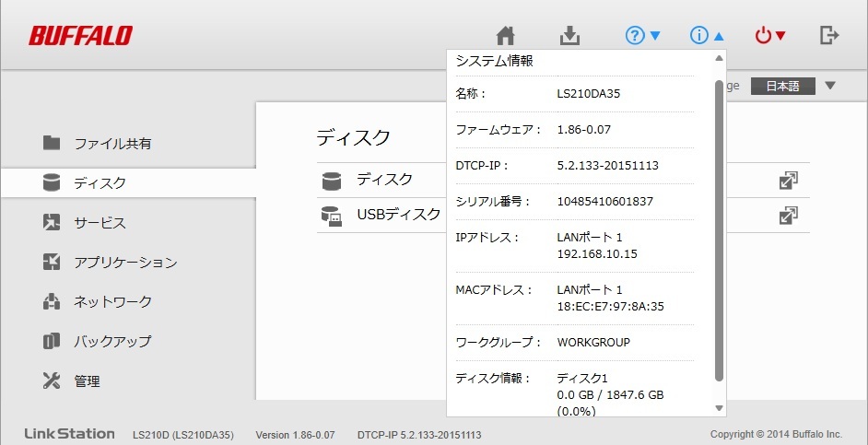Open USBディスク settings popup icon
Viewport: 868px width, 445px height.
coord(788,216)
